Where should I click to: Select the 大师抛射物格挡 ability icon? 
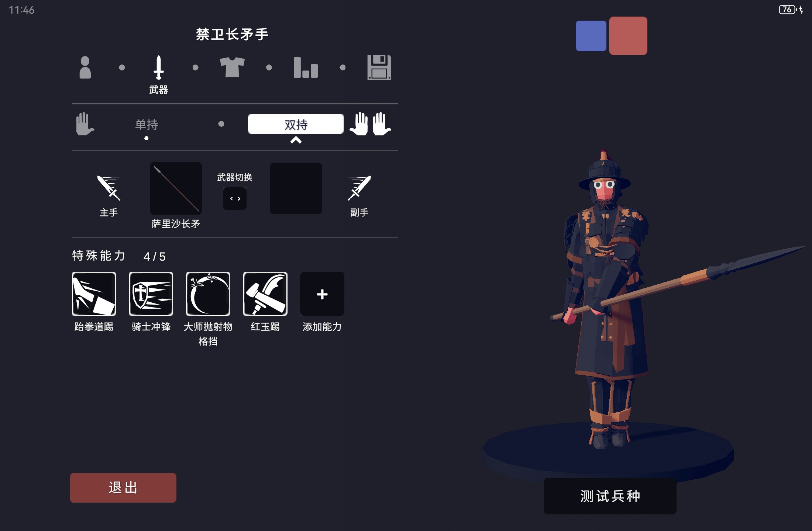(x=208, y=294)
